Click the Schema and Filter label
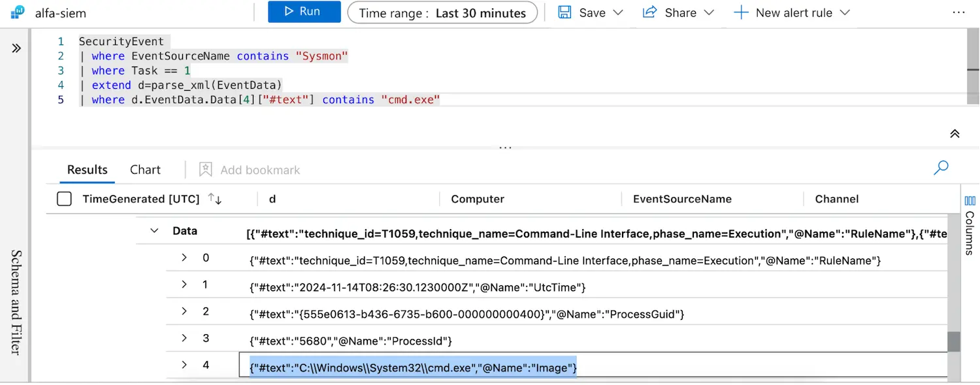This screenshot has width=980, height=385. tap(16, 302)
